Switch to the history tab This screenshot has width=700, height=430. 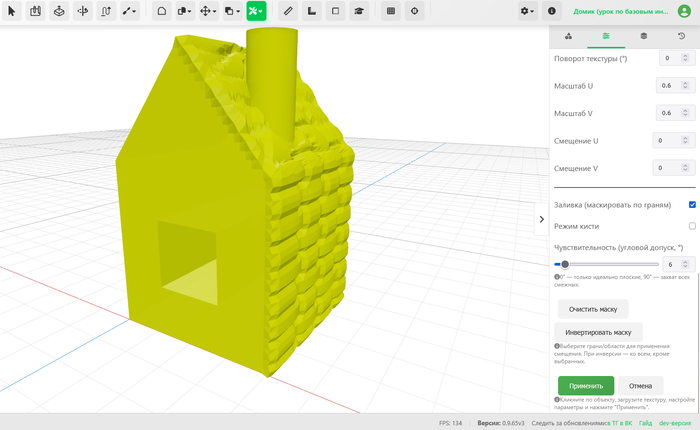(681, 36)
